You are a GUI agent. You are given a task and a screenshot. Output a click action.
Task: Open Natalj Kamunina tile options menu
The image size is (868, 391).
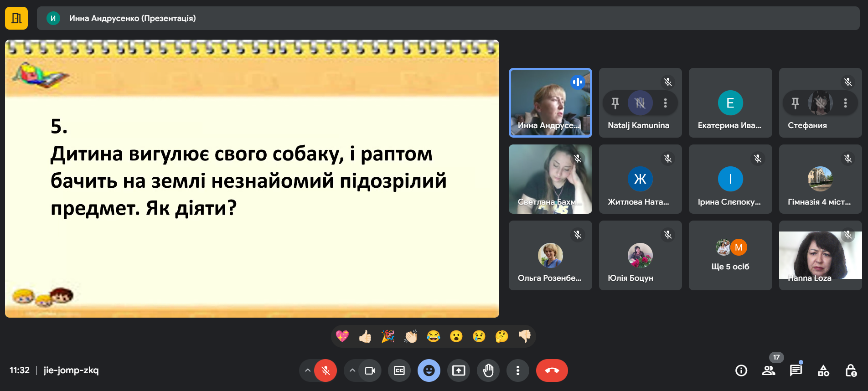click(665, 103)
